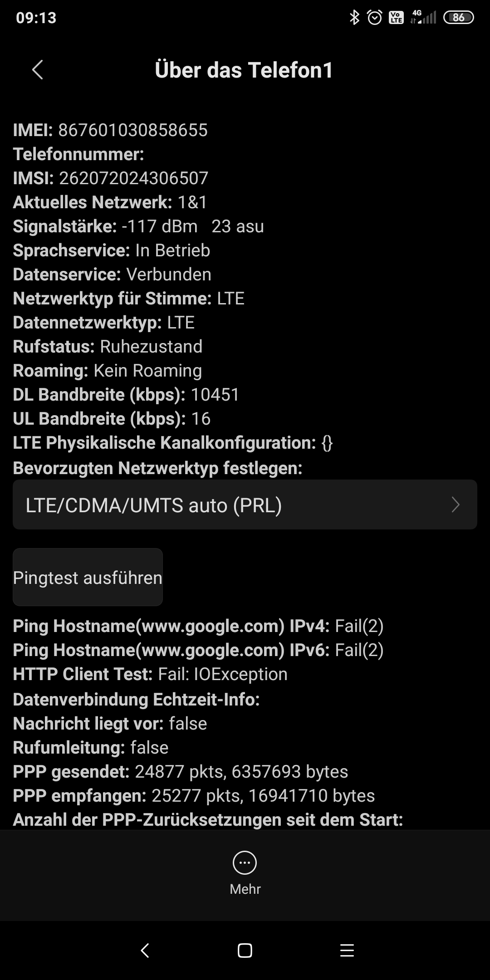Image resolution: width=490 pixels, height=980 pixels.
Task: Open recent apps via the navigation menu icon
Action: [347, 950]
